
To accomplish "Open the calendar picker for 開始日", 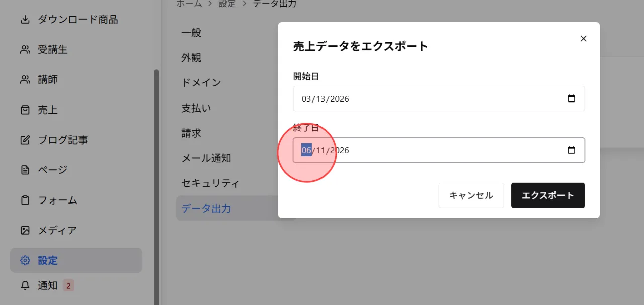I will click(571, 99).
